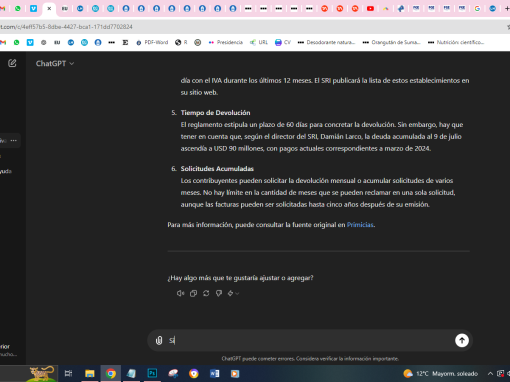Open the URL bookmark
510x382 pixels.
point(259,42)
